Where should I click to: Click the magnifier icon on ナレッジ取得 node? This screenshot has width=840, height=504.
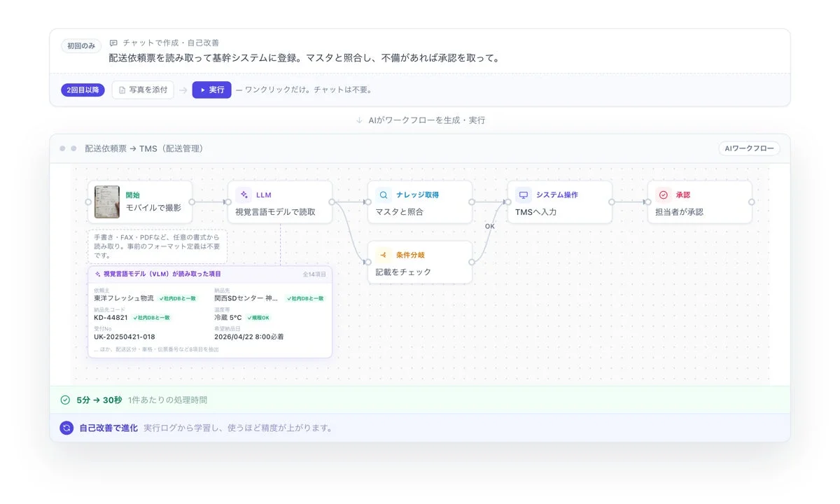click(384, 195)
